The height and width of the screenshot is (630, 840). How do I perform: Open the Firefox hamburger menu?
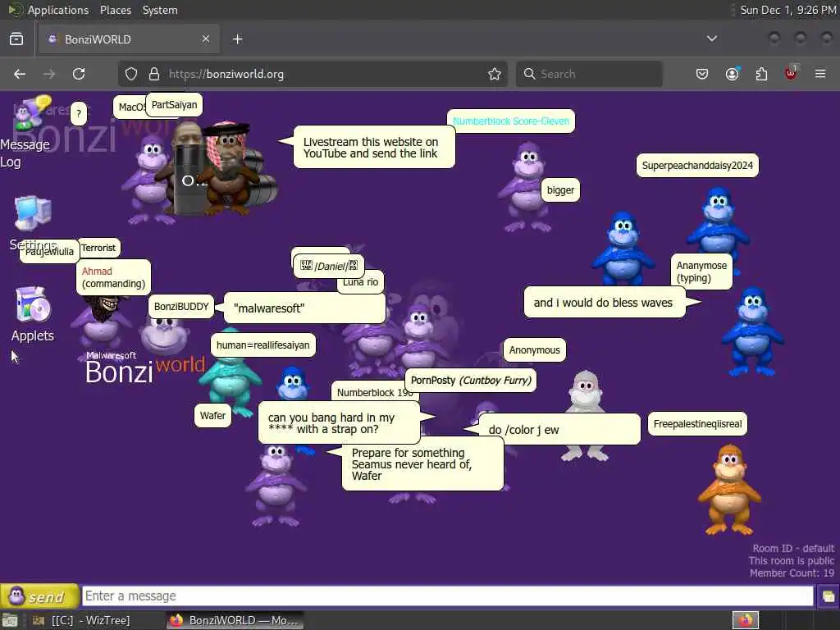pos(820,74)
